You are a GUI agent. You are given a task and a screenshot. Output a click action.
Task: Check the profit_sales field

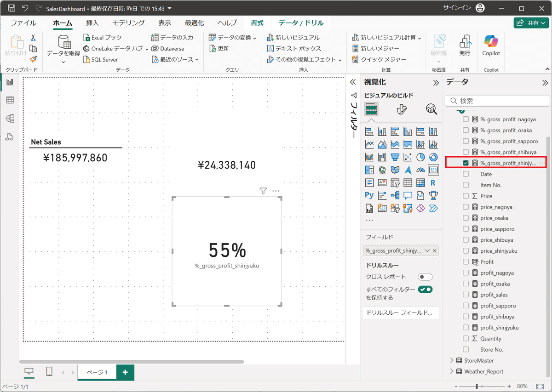[x=466, y=295]
